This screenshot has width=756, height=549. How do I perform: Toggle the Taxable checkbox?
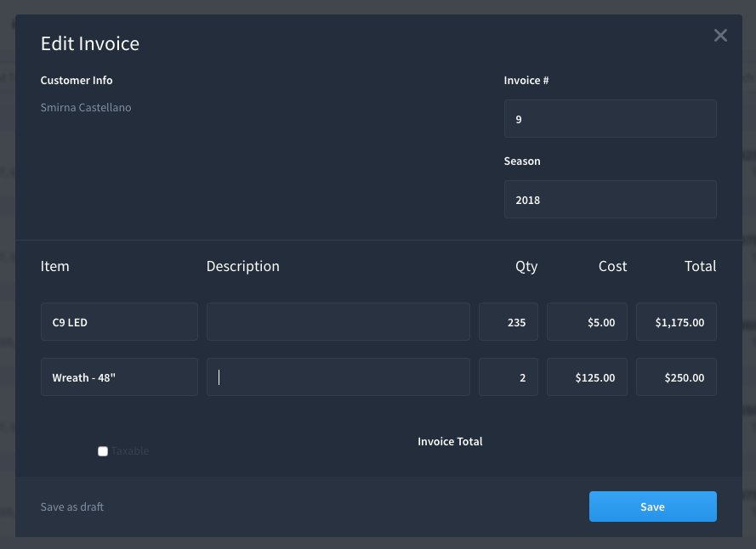point(103,451)
